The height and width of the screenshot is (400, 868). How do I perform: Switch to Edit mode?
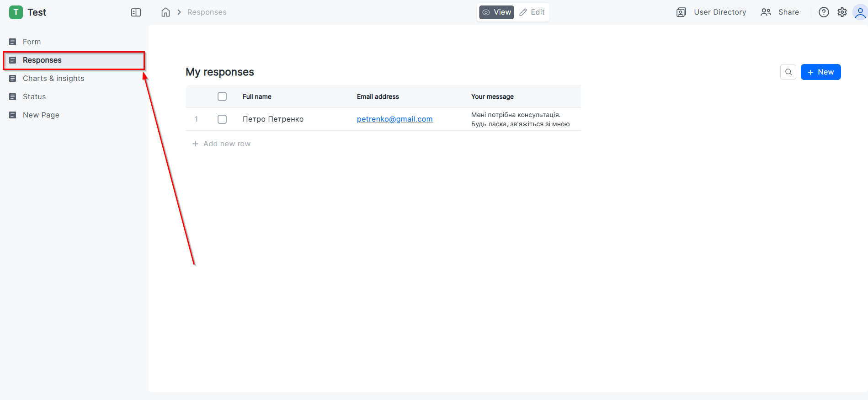point(532,12)
